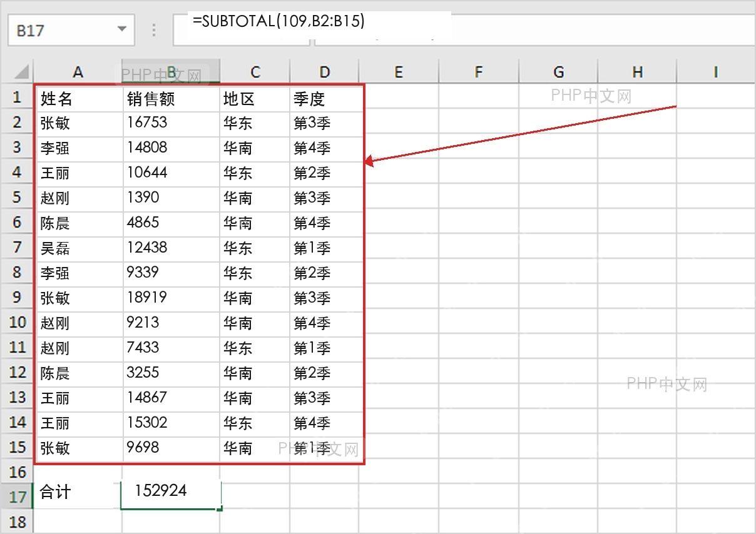Image resolution: width=756 pixels, height=534 pixels.
Task: Select column H header
Action: click(x=637, y=72)
